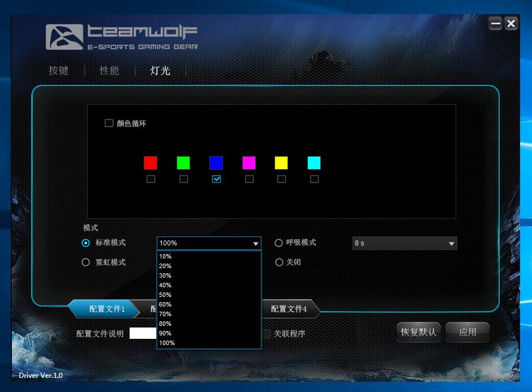The height and width of the screenshot is (392, 532).
Task: Select the 10% brightness option
Action: pyautogui.click(x=165, y=256)
